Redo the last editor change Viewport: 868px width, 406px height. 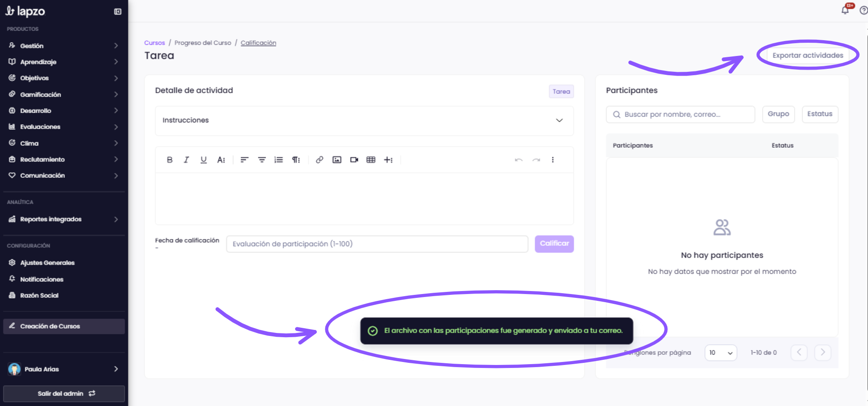tap(536, 160)
